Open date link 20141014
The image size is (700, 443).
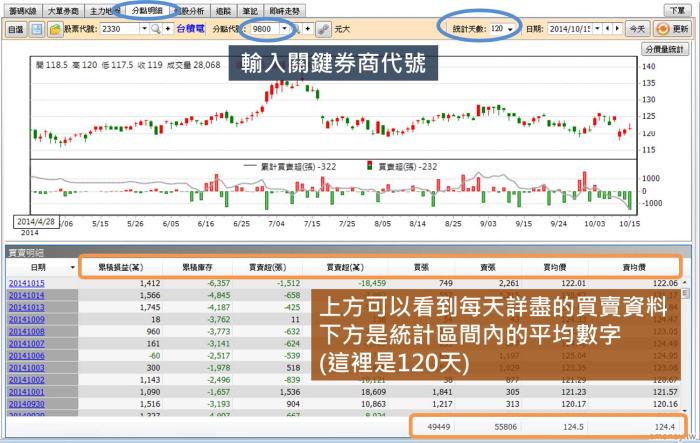click(x=26, y=295)
